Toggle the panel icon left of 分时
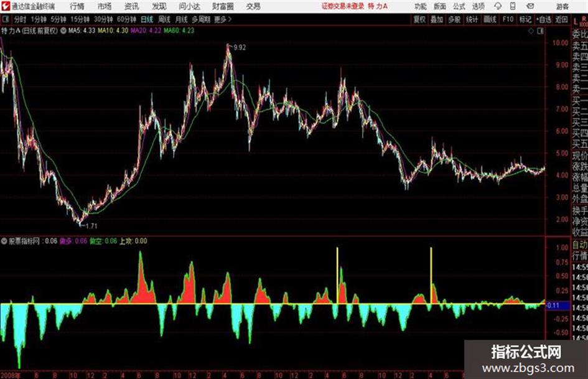This screenshot has height=379, width=588. pyautogui.click(x=6, y=19)
